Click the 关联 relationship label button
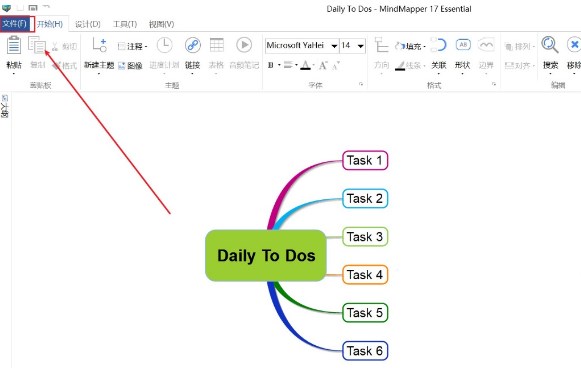This screenshot has width=581, height=368. click(439, 65)
